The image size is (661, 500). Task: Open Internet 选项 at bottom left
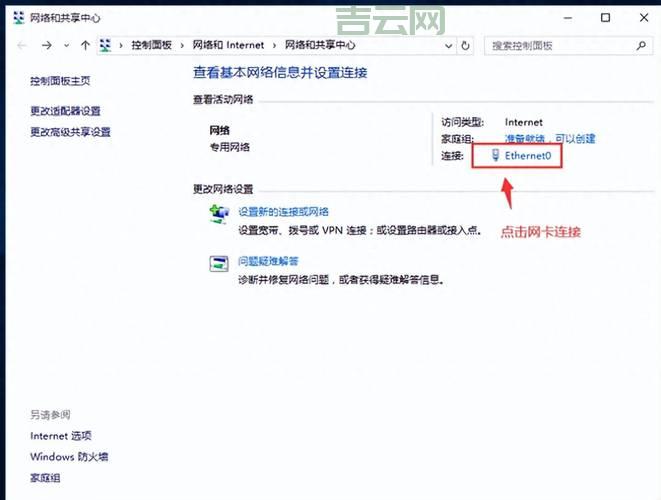[x=61, y=435]
